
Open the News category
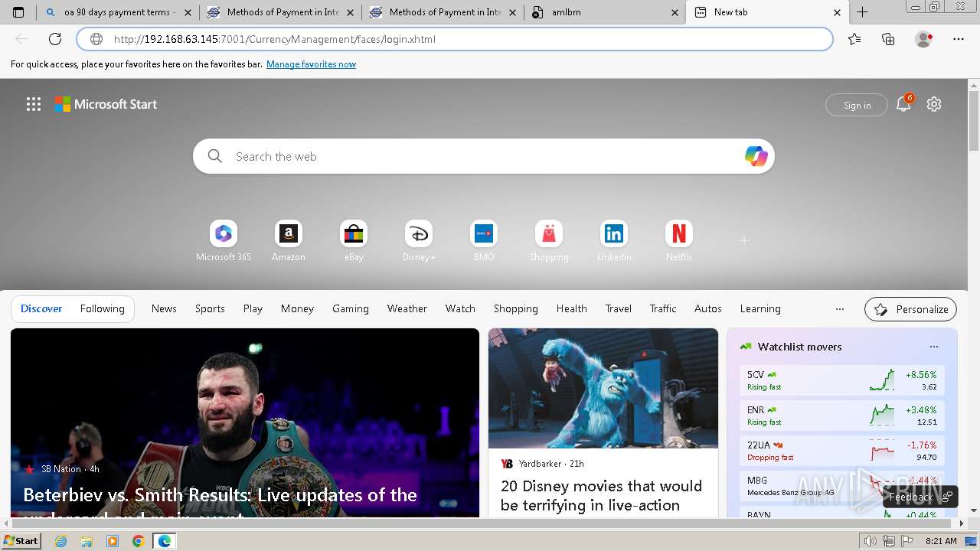point(164,309)
